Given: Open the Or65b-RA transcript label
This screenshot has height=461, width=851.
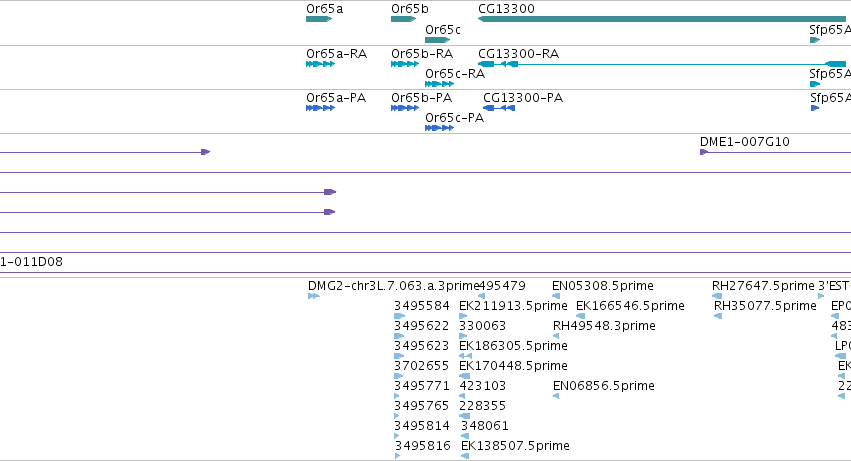Looking at the screenshot, I should [422, 54].
